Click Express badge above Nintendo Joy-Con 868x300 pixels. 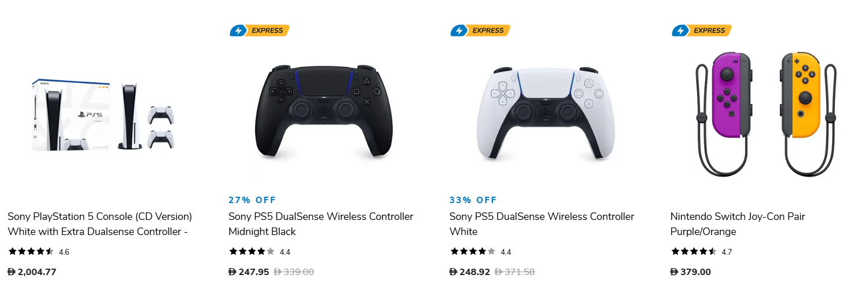coord(701,31)
